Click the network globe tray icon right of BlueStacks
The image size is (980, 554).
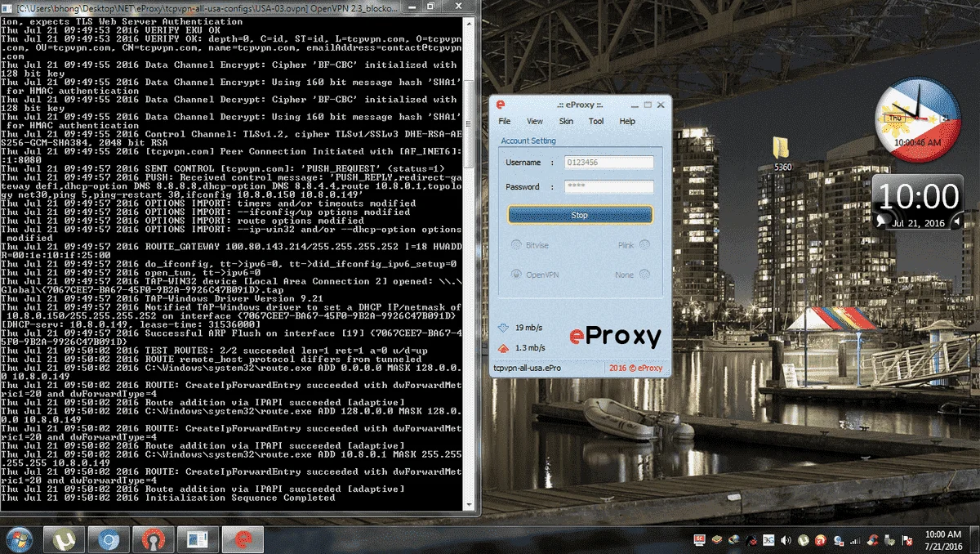tap(733, 539)
